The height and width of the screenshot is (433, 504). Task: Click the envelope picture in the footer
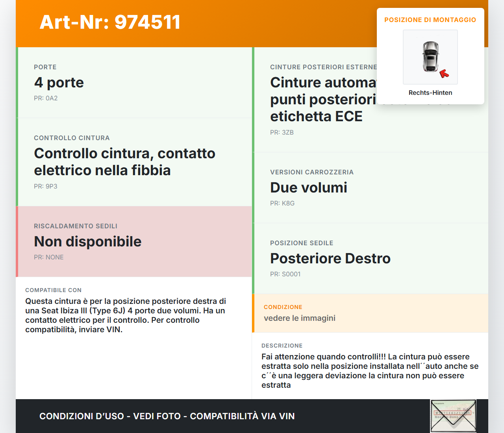pyautogui.click(x=454, y=416)
